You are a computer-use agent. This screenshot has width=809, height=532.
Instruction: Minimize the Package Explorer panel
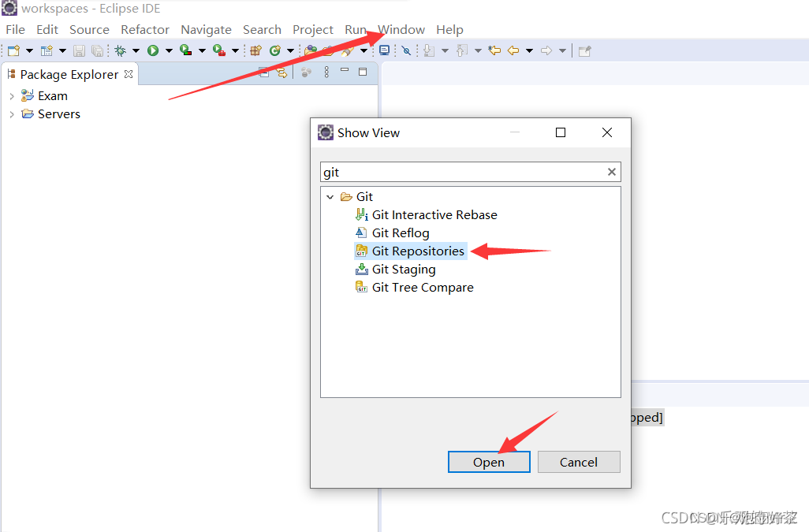click(345, 70)
